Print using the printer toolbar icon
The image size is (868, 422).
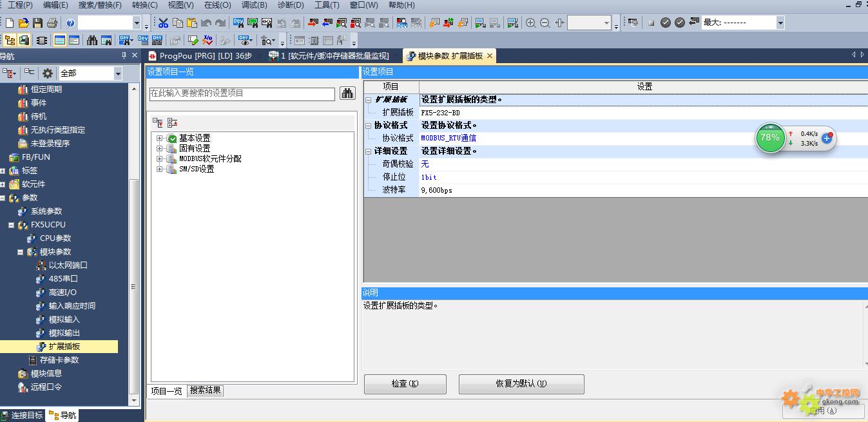[52, 23]
